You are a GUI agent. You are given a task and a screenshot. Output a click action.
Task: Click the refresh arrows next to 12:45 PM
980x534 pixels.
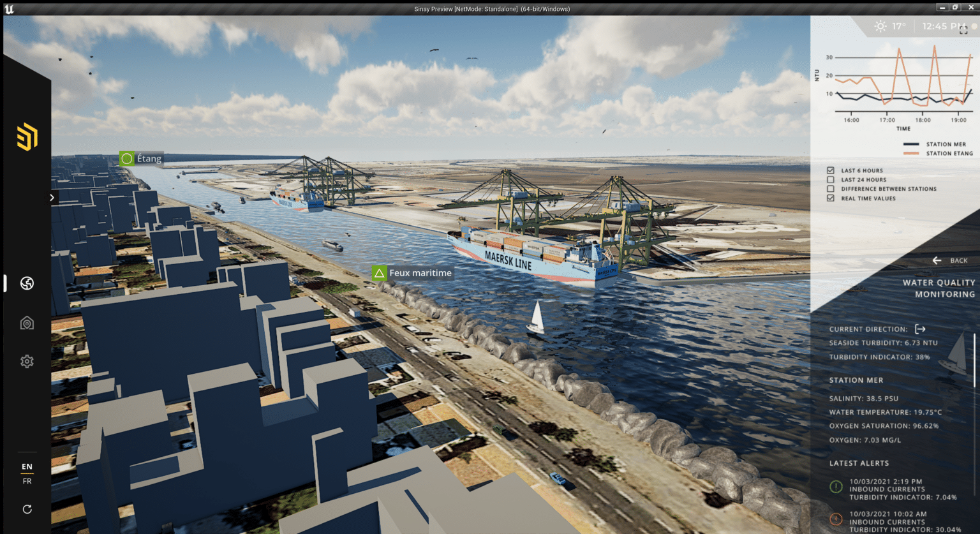tap(963, 30)
